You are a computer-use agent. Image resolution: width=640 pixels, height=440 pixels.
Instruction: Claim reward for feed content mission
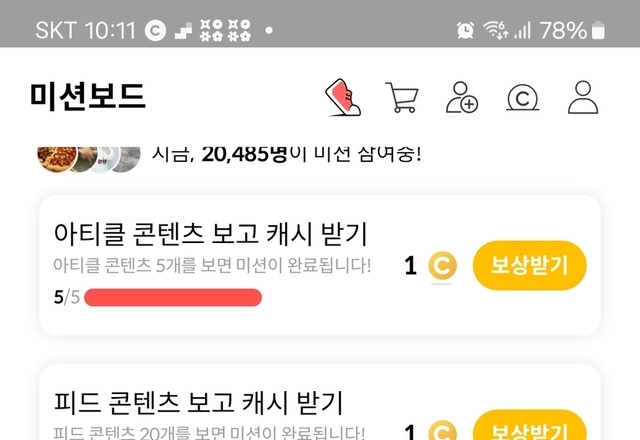529,425
